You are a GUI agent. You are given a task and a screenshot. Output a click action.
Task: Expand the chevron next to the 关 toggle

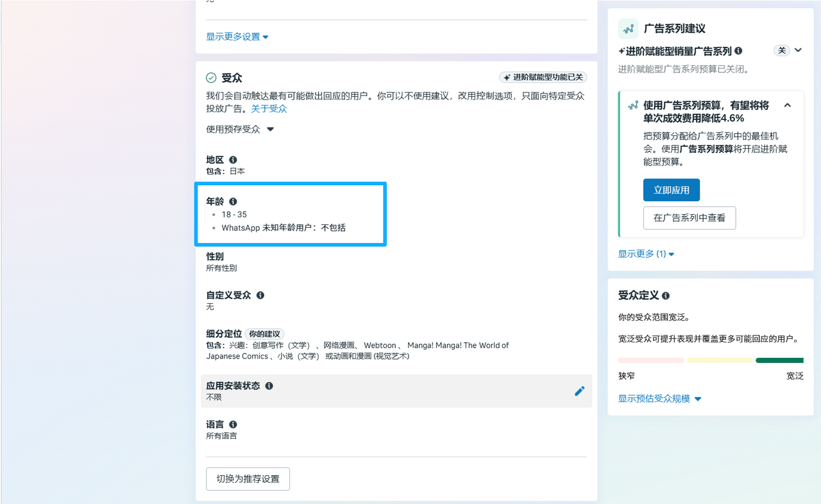pyautogui.click(x=798, y=50)
